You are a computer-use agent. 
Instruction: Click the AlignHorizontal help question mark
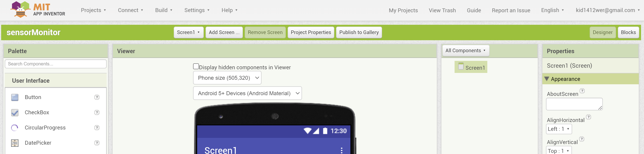589,117
